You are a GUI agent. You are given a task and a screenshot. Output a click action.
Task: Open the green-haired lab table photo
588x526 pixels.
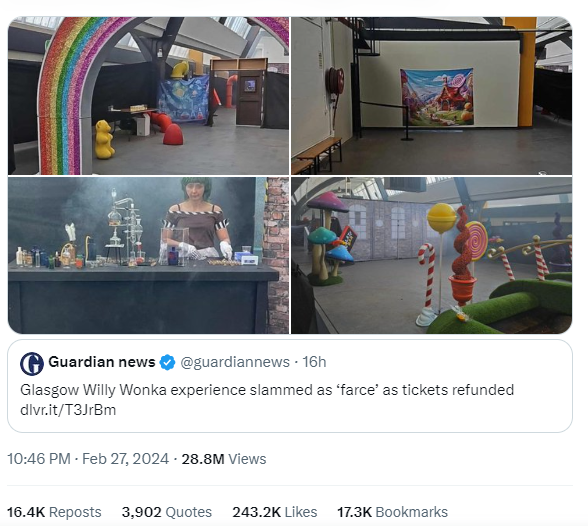point(148,256)
